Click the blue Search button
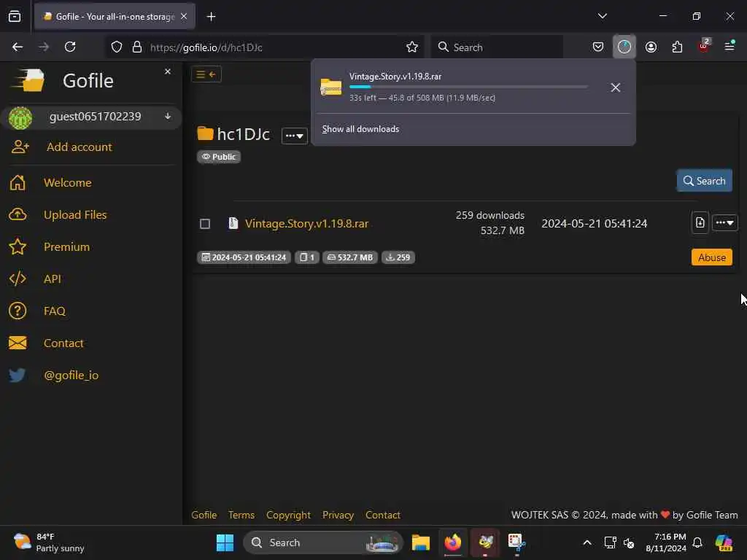The width and height of the screenshot is (747, 560). (705, 181)
